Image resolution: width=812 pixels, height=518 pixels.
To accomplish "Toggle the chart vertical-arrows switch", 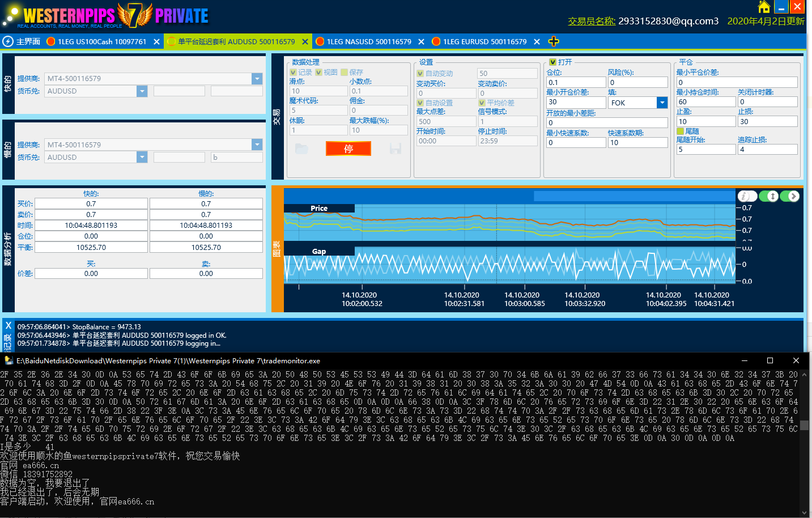I will (768, 196).
